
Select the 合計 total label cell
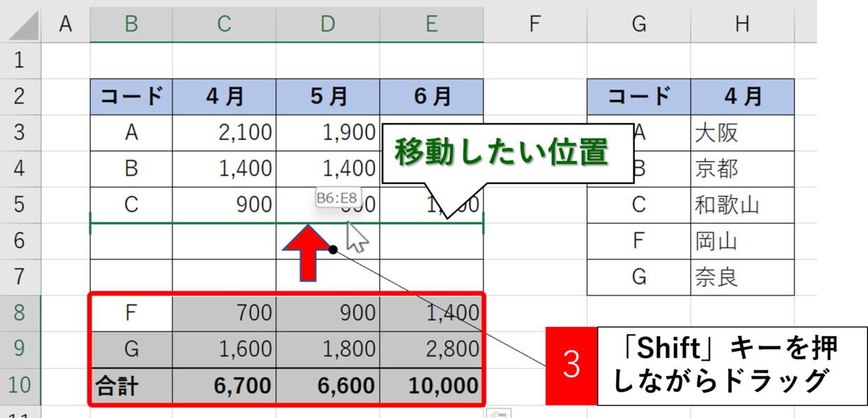132,386
